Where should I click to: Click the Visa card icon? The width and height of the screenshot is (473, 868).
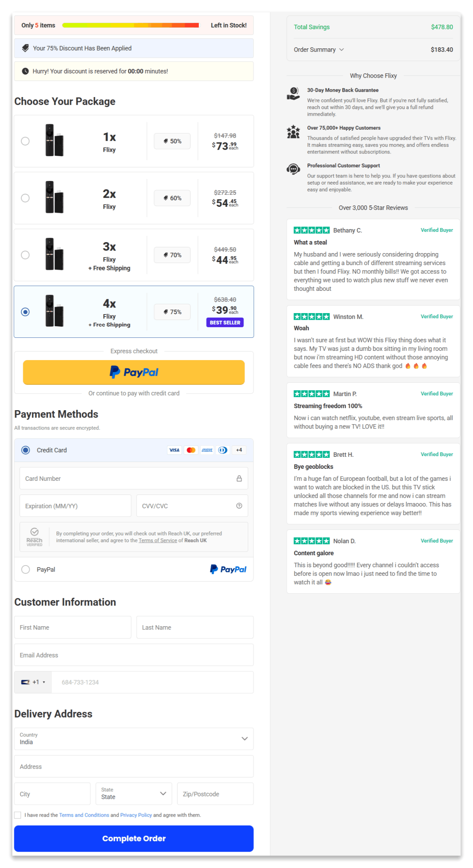pos(174,450)
